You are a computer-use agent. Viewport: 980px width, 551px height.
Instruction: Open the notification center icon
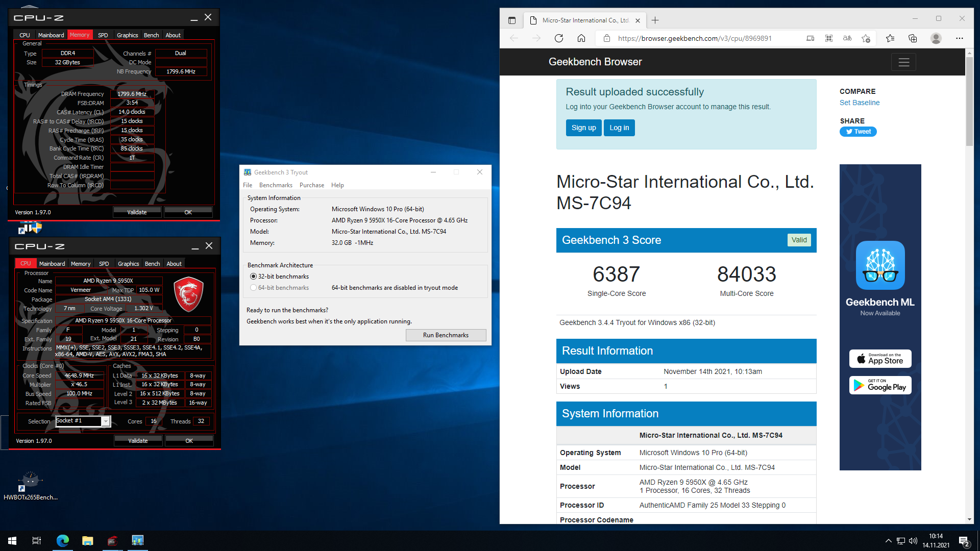pyautogui.click(x=964, y=541)
